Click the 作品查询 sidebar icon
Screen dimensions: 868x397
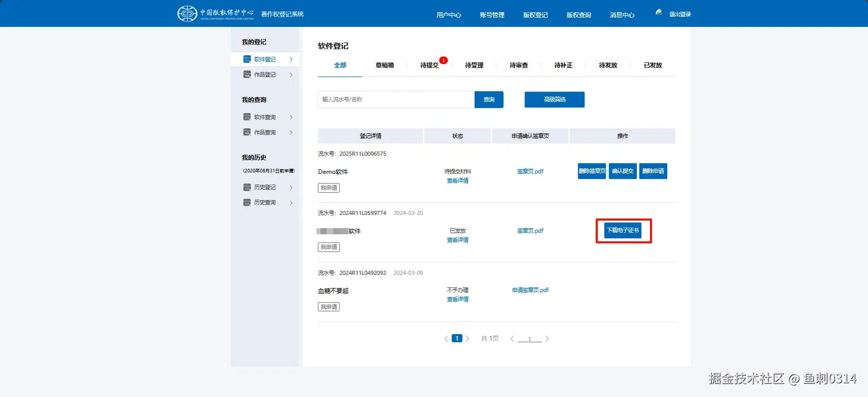(247, 132)
